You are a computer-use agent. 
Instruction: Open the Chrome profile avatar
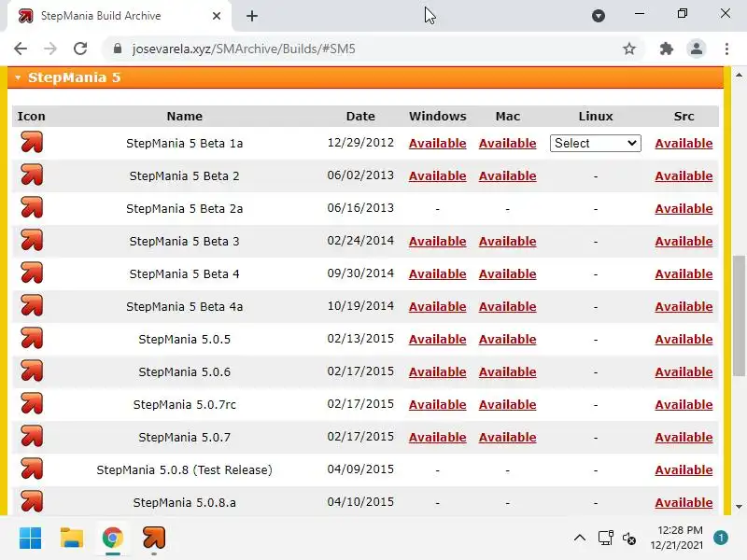696,49
